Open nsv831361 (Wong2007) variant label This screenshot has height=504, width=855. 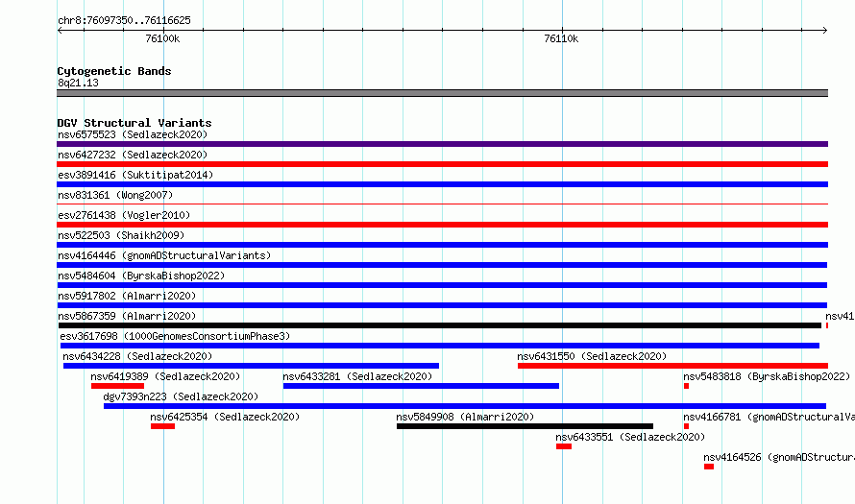pos(115,195)
